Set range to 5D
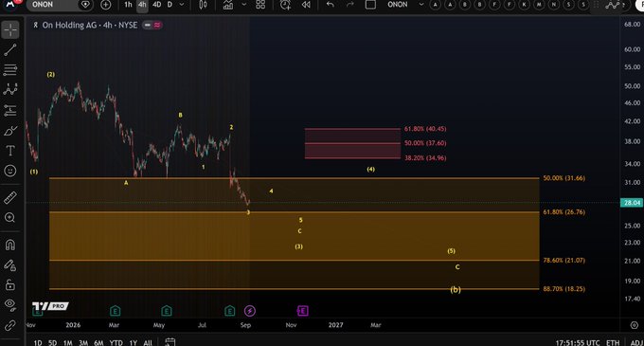 coord(53,342)
